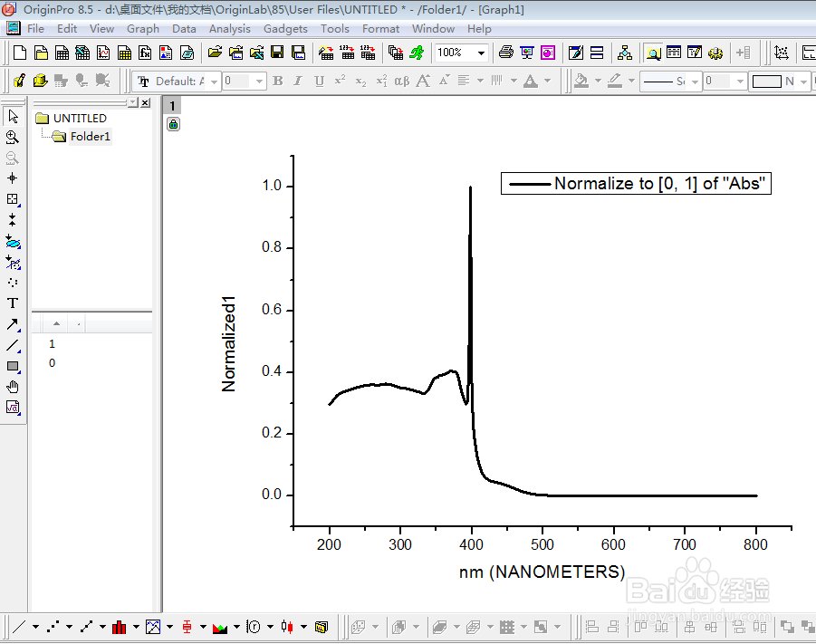Select the Text tool (T)
The image size is (816, 644).
(x=13, y=303)
